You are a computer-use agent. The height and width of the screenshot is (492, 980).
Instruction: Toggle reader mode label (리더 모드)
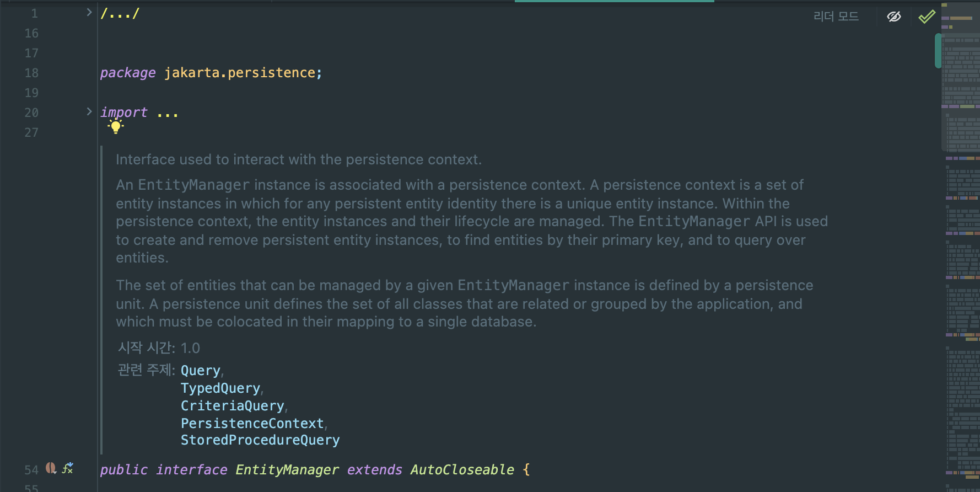(x=836, y=17)
